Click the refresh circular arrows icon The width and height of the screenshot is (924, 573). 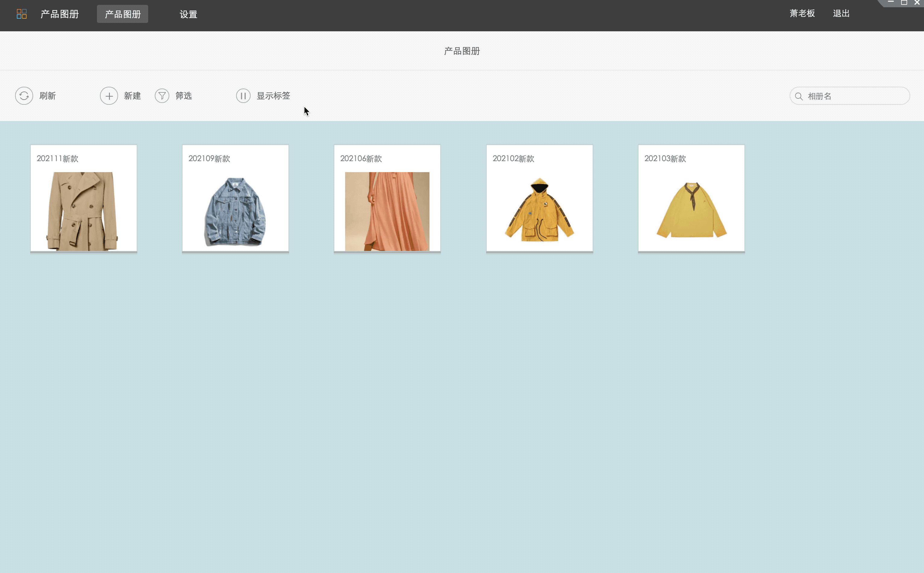point(24,96)
